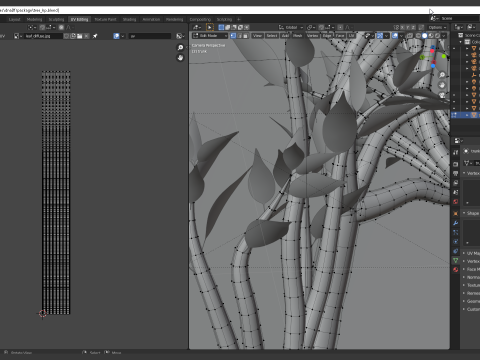Open Object properties tab
480x360 pixels.
(456, 213)
